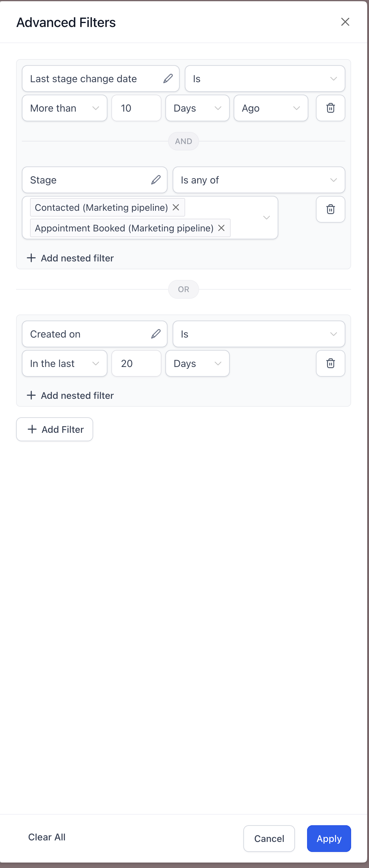This screenshot has width=369, height=868.
Task: Delete the Created on filter
Action: 330,363
